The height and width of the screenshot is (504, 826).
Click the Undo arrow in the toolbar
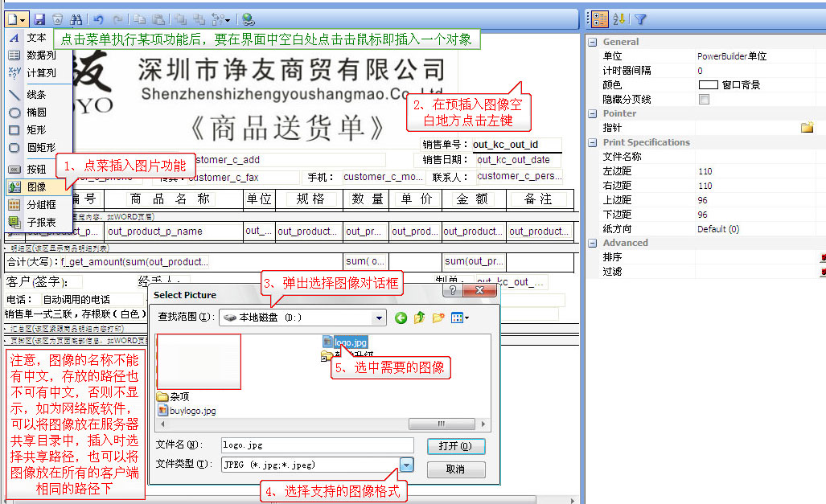[98, 18]
